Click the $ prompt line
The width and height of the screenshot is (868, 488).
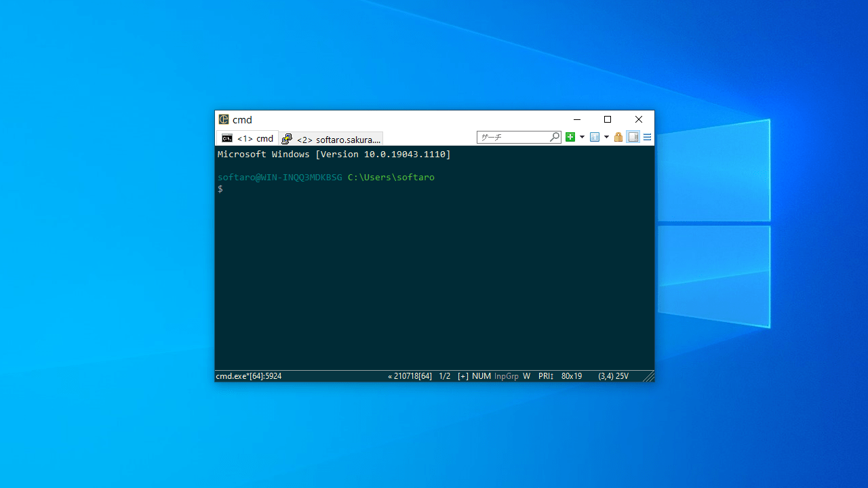[x=220, y=189]
